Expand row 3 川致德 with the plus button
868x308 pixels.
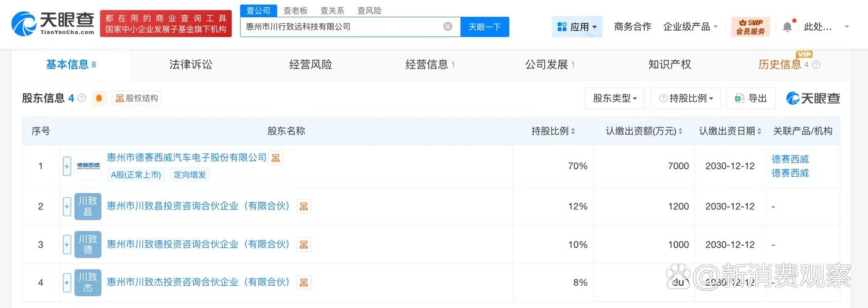click(67, 245)
